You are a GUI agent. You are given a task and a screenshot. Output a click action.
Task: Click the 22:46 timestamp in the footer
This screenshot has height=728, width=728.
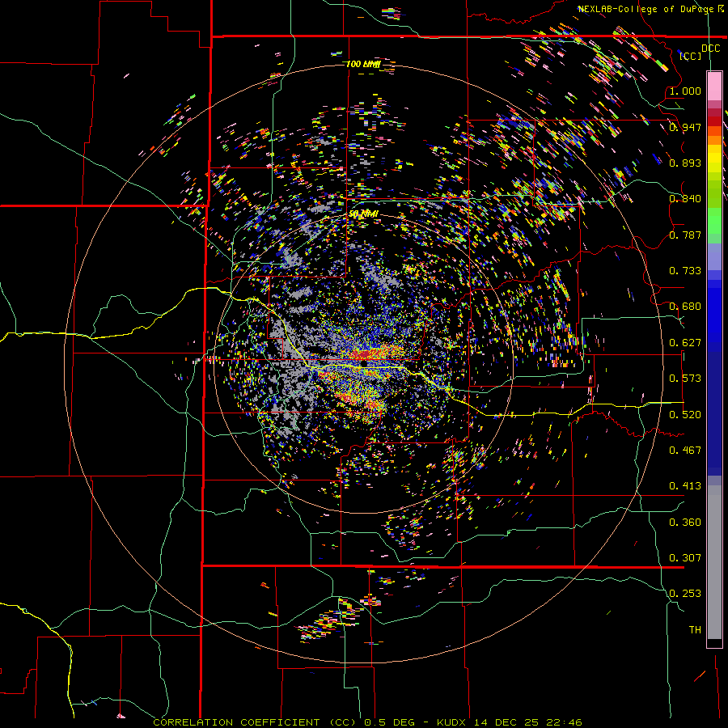click(564, 722)
